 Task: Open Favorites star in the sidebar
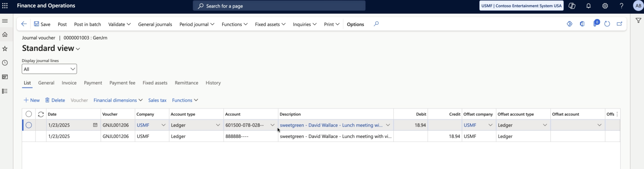(5, 49)
